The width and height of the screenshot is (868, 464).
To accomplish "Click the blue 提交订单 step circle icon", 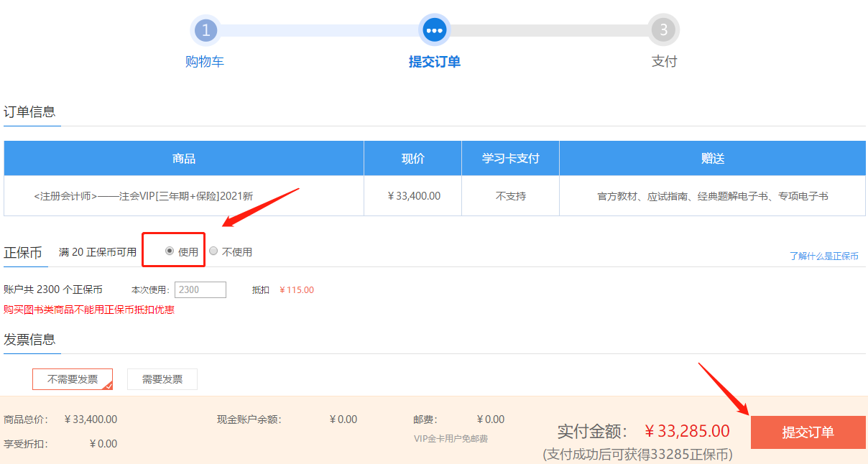I will coord(434,30).
